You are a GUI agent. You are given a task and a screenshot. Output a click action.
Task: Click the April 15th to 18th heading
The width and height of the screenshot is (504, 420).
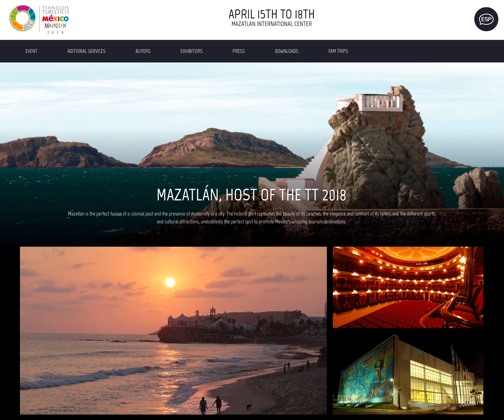(271, 14)
